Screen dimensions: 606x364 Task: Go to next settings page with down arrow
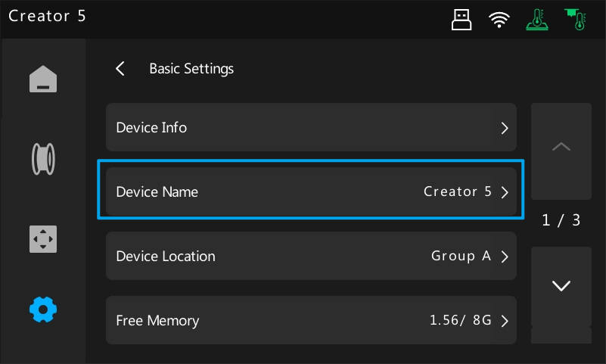pos(561,295)
